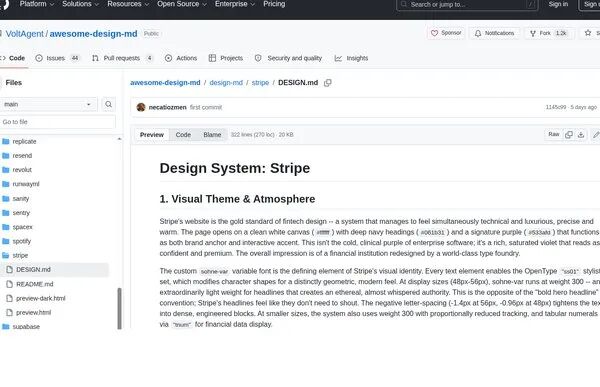Star the repository with star icon
Viewport: 600px width, 387px height.
point(588,33)
